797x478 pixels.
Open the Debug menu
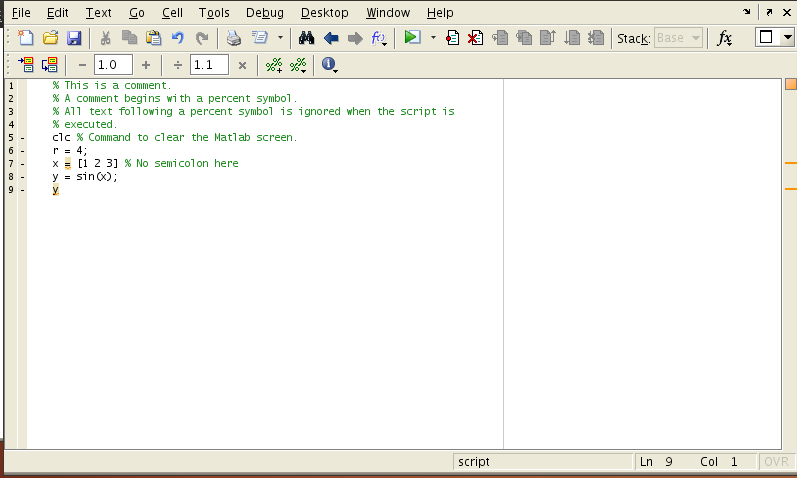tap(264, 13)
